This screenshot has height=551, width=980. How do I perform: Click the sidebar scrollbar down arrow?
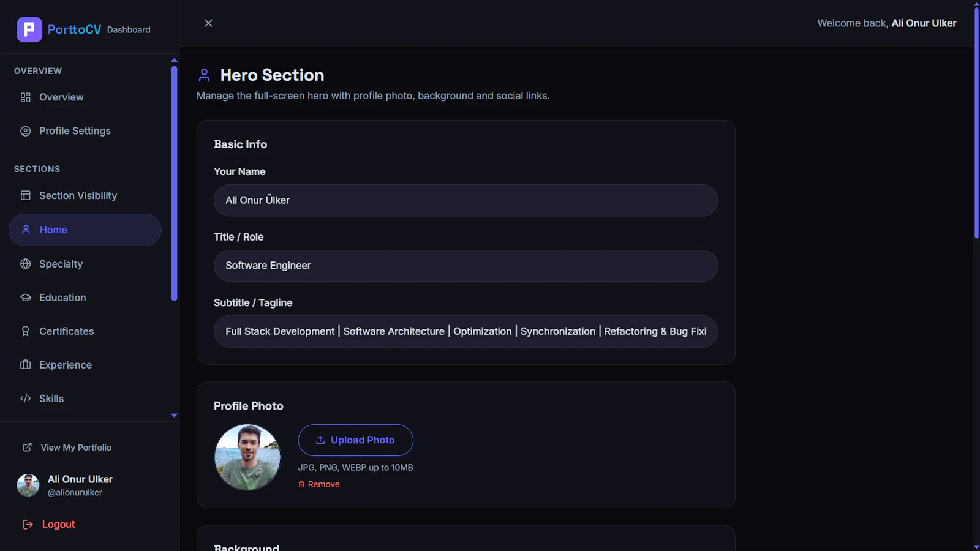coord(175,415)
